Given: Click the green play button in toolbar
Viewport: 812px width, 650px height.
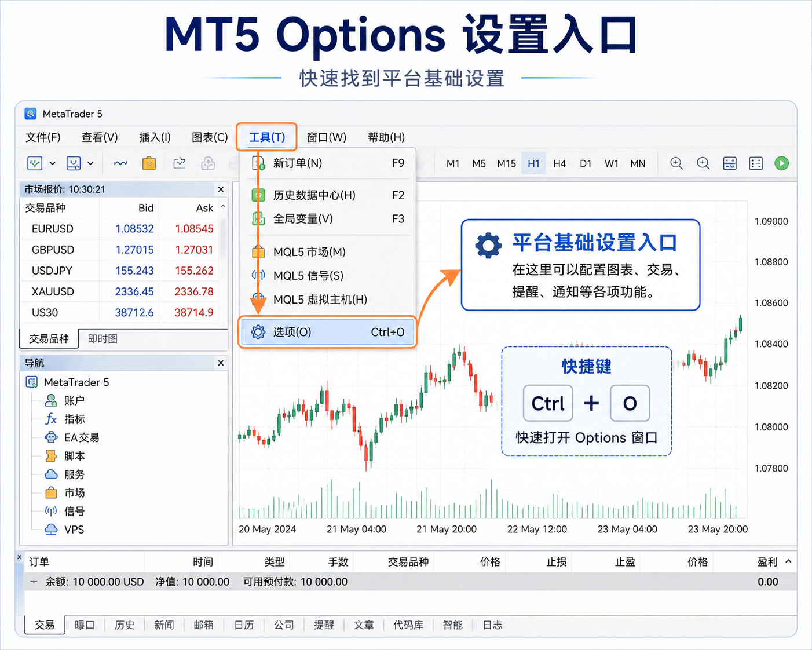Looking at the screenshot, I should point(781,163).
